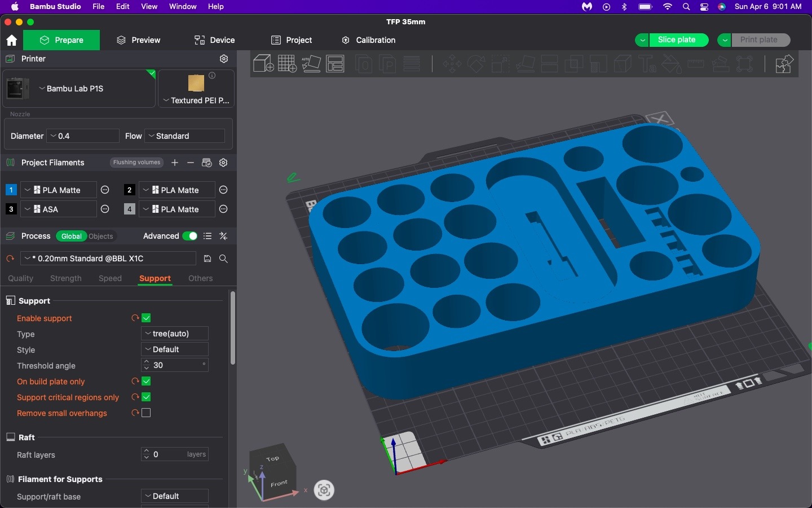The width and height of the screenshot is (812, 508).
Task: Click the Auto orient toolbar icon
Action: click(x=311, y=64)
